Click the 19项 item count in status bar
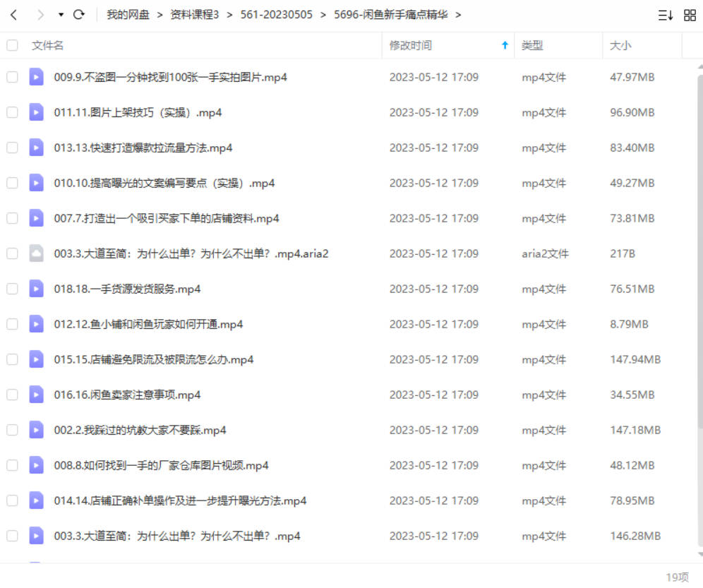This screenshot has height=588, width=703. click(678, 577)
